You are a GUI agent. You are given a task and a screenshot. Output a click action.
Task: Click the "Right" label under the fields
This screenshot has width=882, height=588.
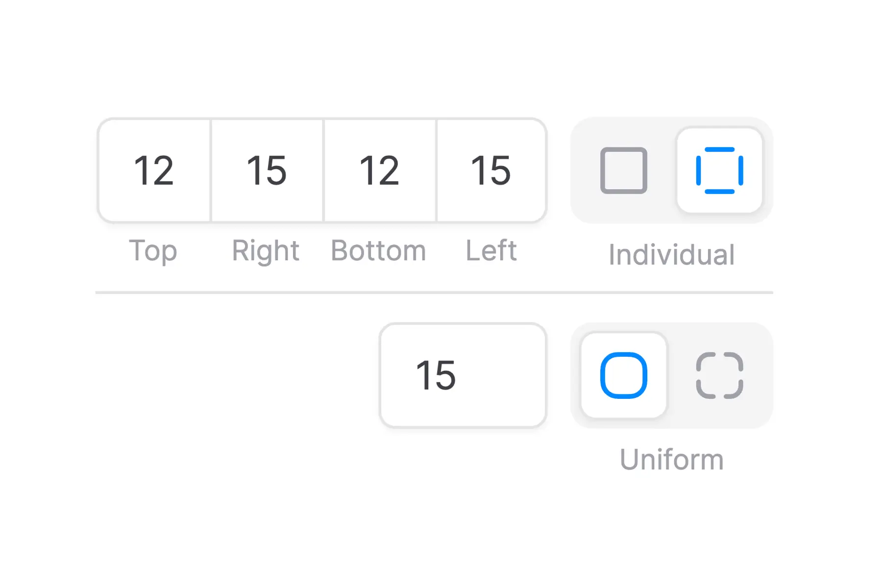266,251
